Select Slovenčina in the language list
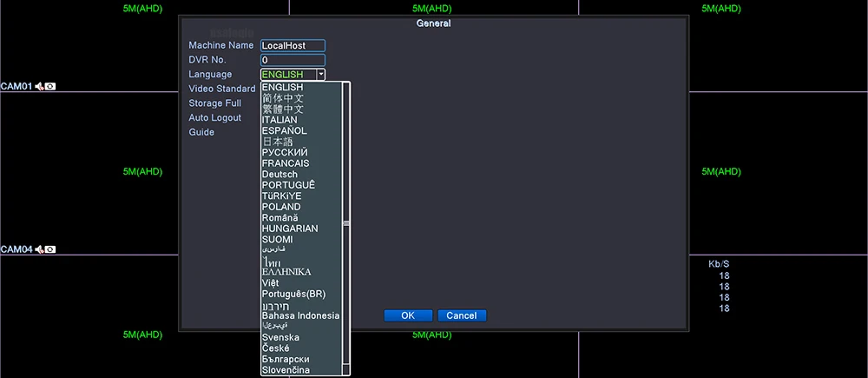The width and height of the screenshot is (868, 378). pos(301,370)
